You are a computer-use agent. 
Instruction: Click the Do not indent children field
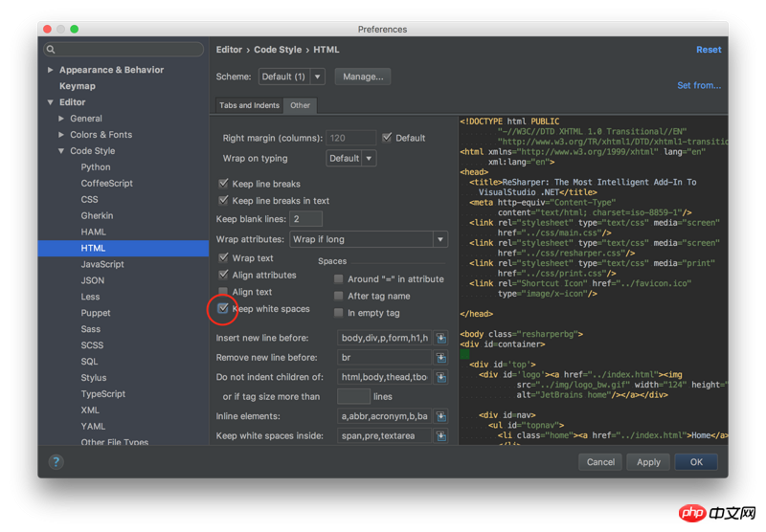point(385,377)
